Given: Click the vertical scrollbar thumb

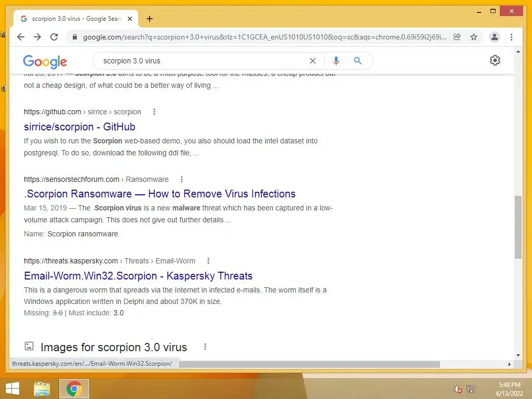Looking at the screenshot, I should 518,227.
